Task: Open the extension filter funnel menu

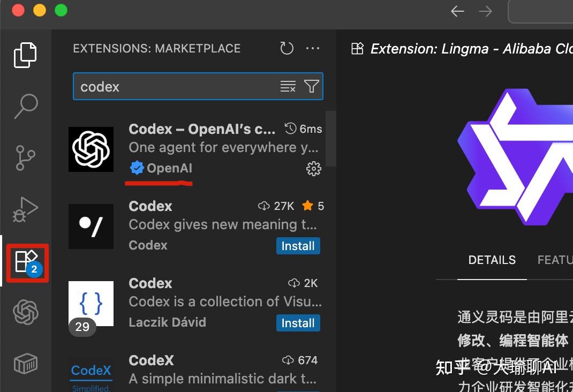Action: pos(311,87)
